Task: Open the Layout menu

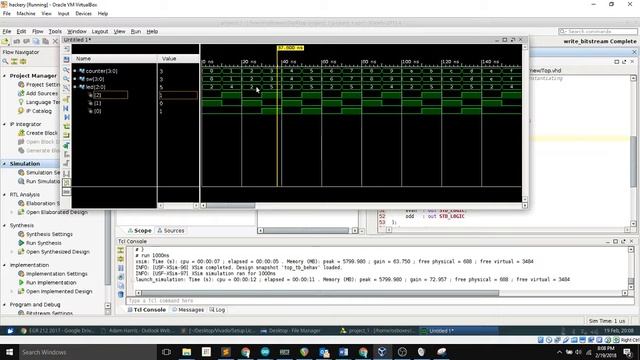Action: [x=100, y=31]
